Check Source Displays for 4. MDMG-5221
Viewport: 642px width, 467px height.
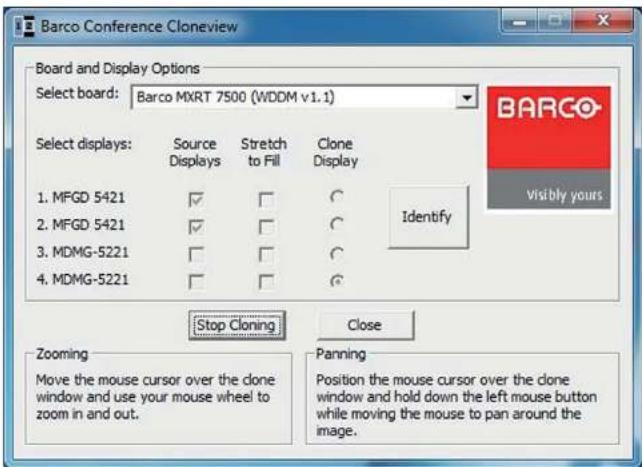tap(196, 282)
